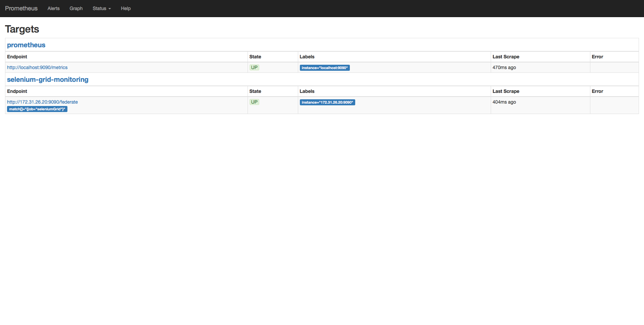Image resolution: width=644 pixels, height=325 pixels.
Task: Select the "470ms ago" last scrape value
Action: point(504,67)
